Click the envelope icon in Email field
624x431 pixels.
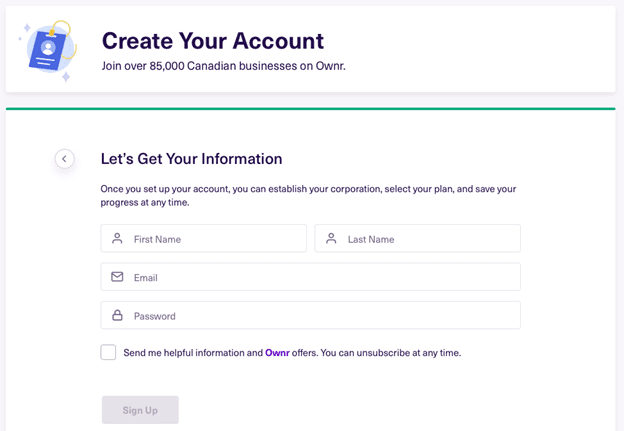117,277
